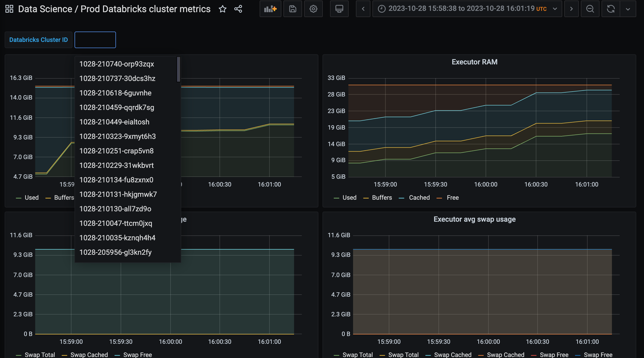Shift time range forward
This screenshot has width=644, height=358.
coord(571,9)
